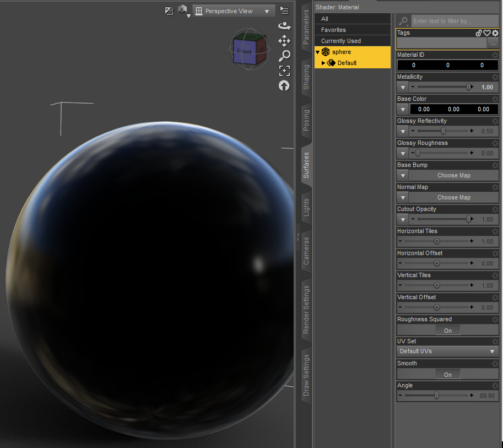Open the Perspective View dropdown
The height and width of the screenshot is (448, 503).
234,11
